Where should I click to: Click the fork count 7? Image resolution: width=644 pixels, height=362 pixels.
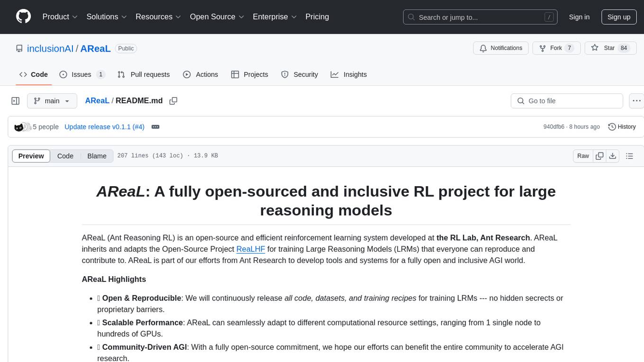coord(569,48)
